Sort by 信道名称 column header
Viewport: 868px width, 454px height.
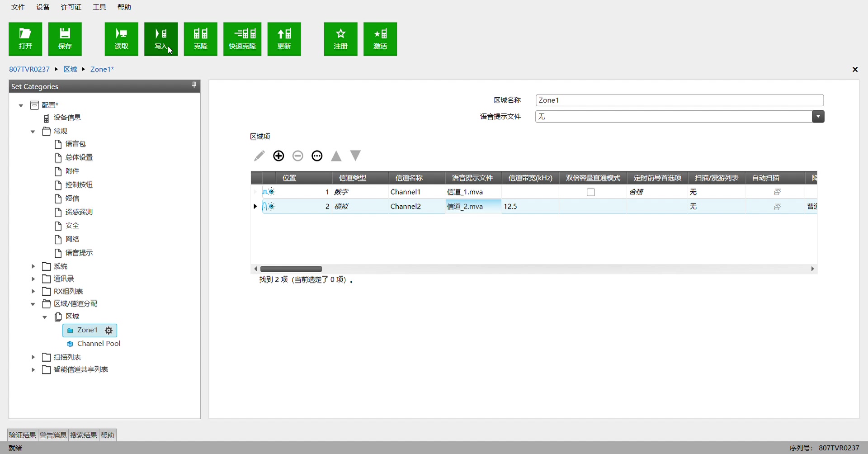pos(417,178)
